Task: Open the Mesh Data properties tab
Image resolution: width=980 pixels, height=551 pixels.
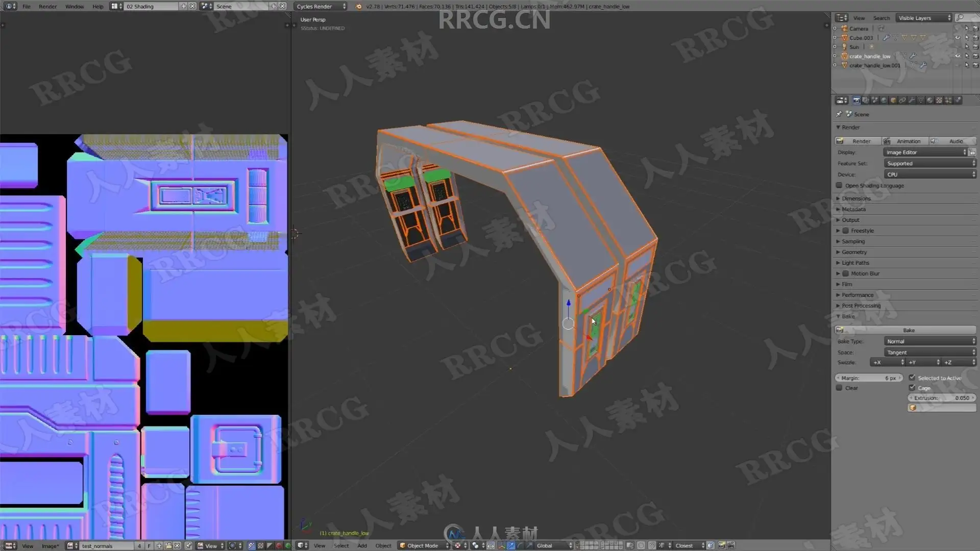Action: tap(921, 101)
